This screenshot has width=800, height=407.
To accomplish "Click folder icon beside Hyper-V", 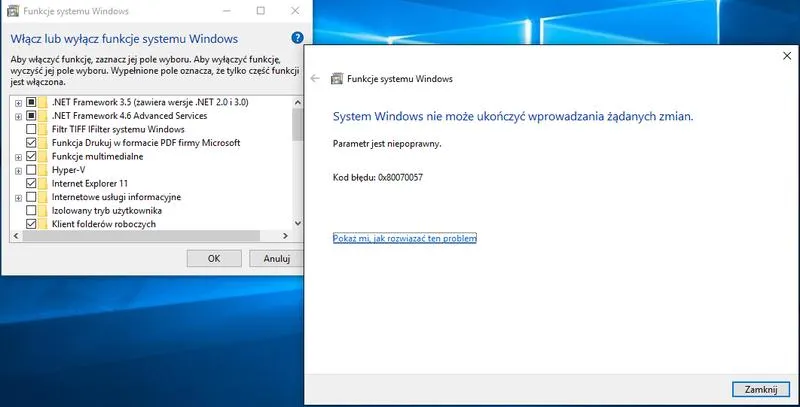I will tap(43, 170).
